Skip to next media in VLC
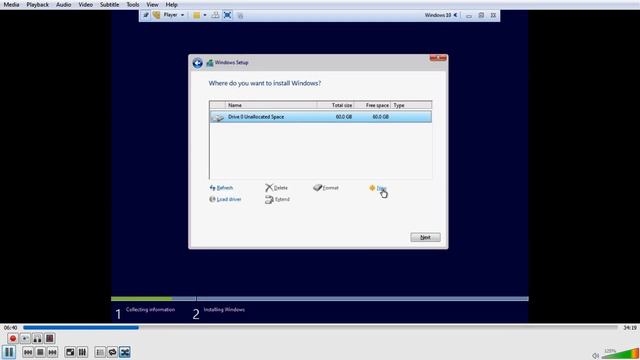Screen dimensions: 640x360 coord(52,352)
